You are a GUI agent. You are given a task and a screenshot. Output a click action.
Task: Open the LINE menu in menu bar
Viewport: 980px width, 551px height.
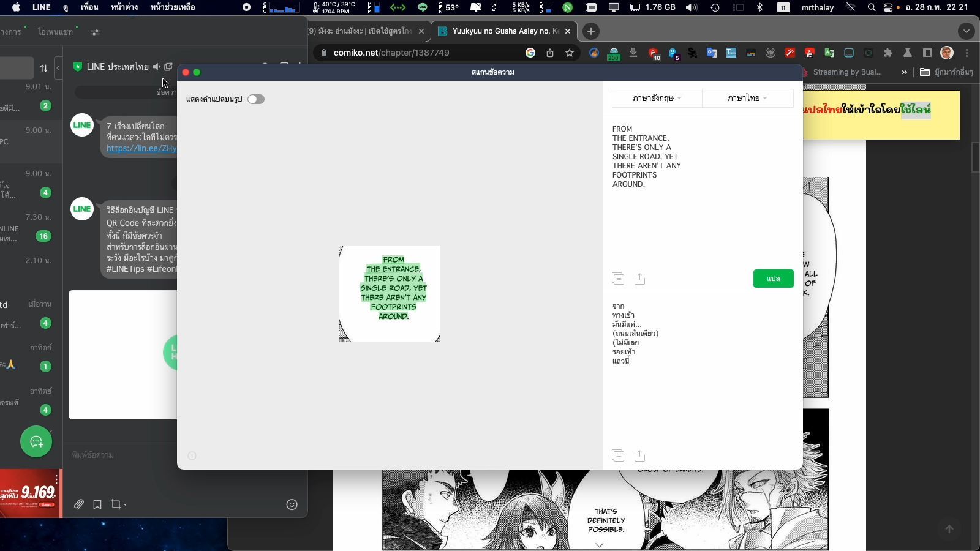point(41,7)
